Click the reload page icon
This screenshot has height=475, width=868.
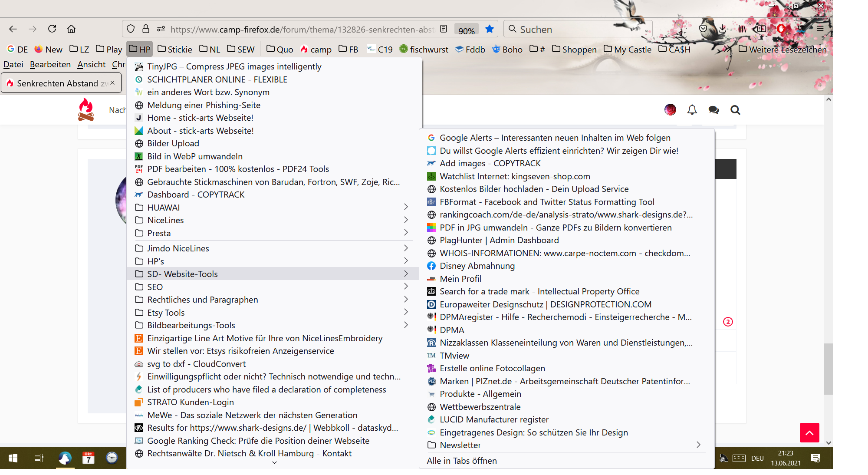(52, 29)
